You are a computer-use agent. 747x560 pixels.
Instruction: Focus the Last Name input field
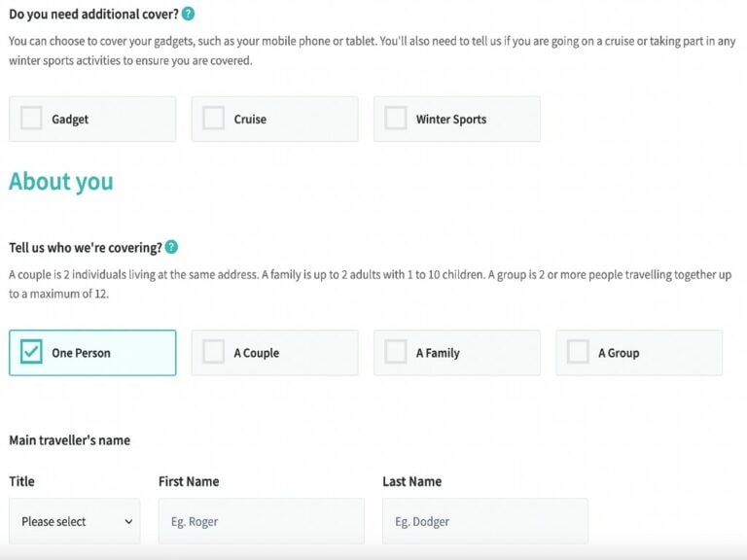pos(485,521)
